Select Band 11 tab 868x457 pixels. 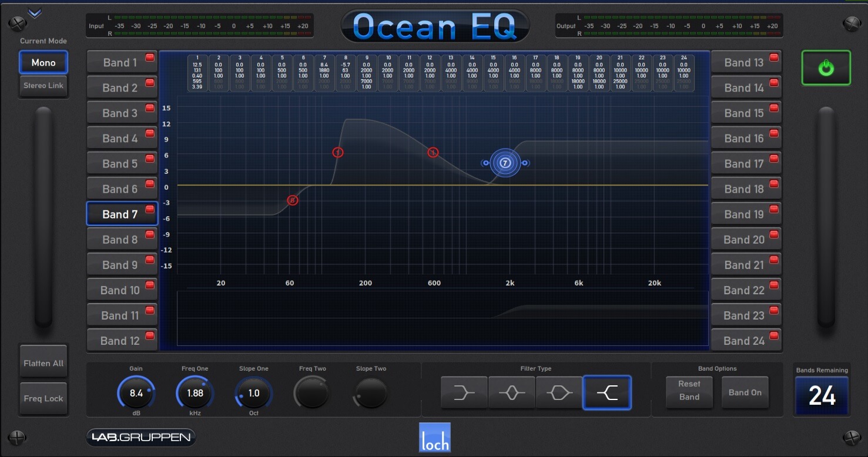(x=122, y=315)
